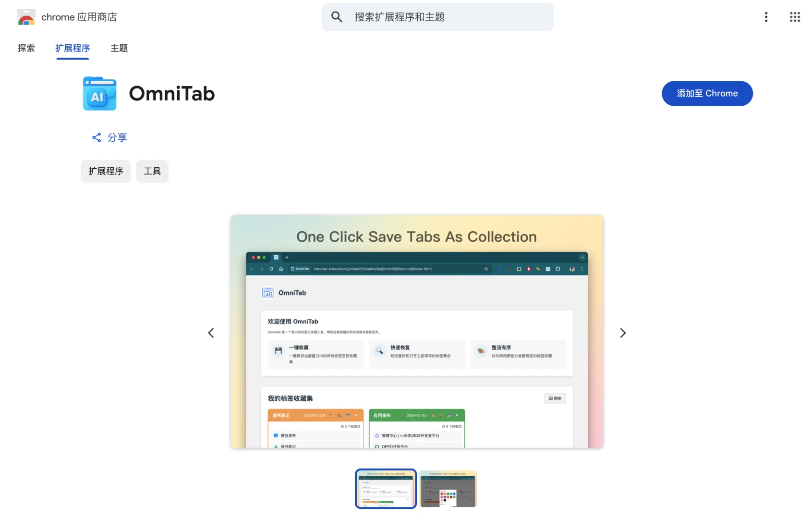Switch to the 主题 tab
This screenshot has height=519, width=812.
coord(119,48)
